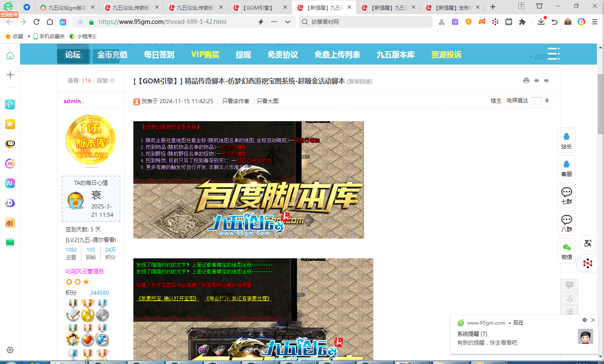Switch to 新提醒 发表帖子 last tab
604x364 pixels.
tap(452, 8)
